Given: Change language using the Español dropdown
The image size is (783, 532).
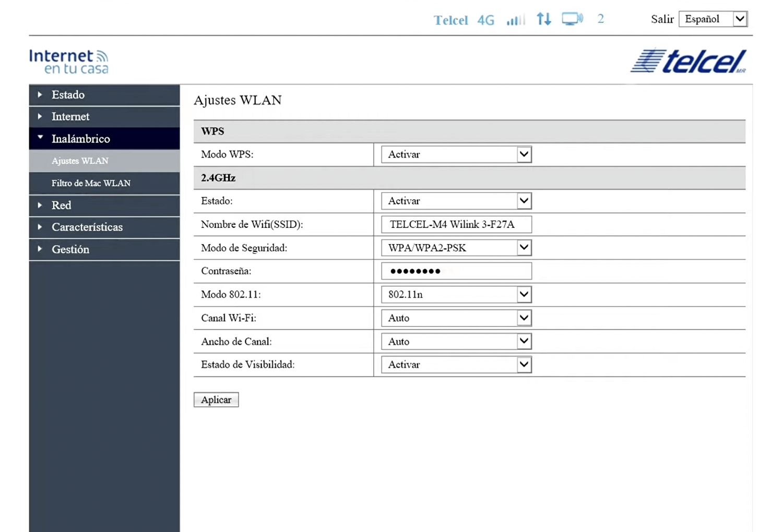Looking at the screenshot, I should click(713, 19).
